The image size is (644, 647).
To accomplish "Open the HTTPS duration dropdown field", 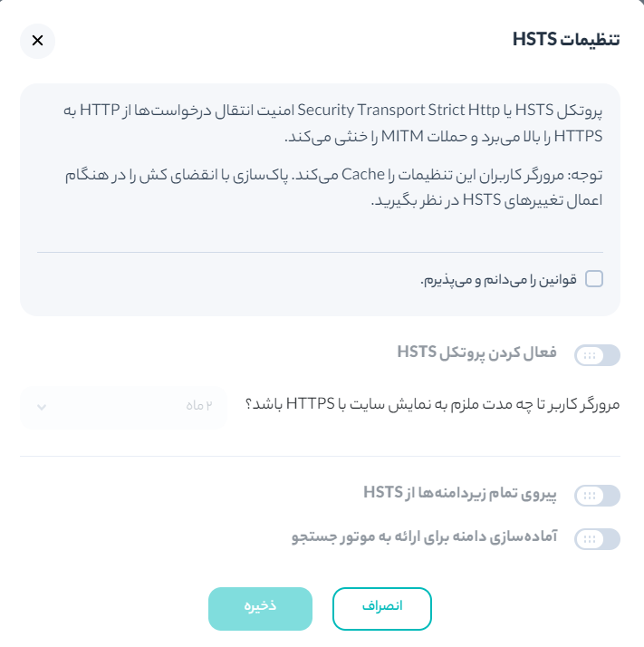I will click(x=123, y=407).
